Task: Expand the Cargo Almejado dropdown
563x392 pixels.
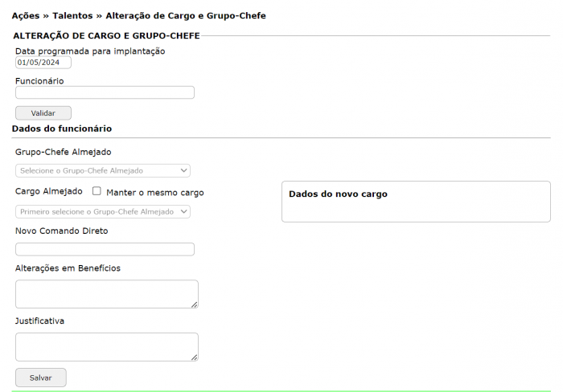Action: (103, 211)
